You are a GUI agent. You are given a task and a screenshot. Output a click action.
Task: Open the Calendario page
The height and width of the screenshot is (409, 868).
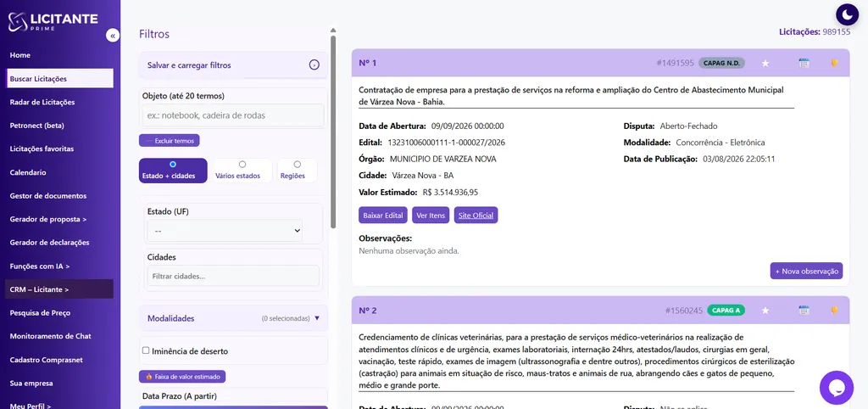pos(28,172)
